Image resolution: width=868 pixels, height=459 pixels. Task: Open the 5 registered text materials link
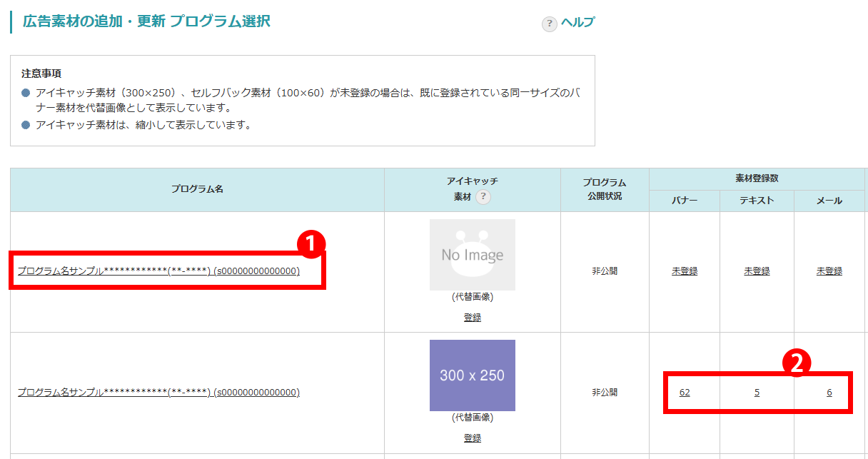757,393
